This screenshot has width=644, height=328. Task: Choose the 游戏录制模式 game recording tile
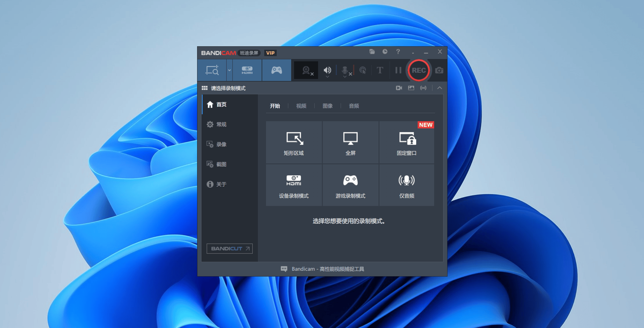[x=351, y=185]
